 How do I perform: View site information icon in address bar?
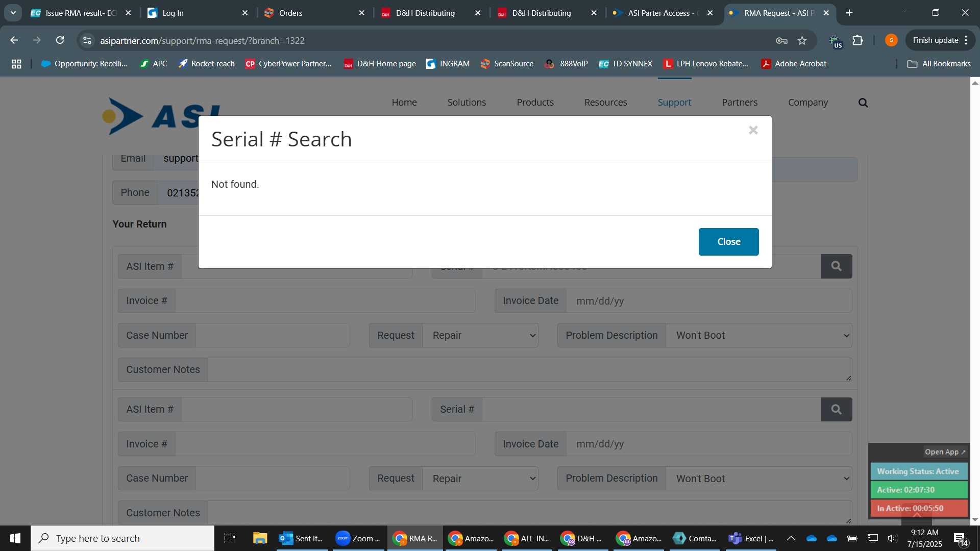pyautogui.click(x=87, y=40)
